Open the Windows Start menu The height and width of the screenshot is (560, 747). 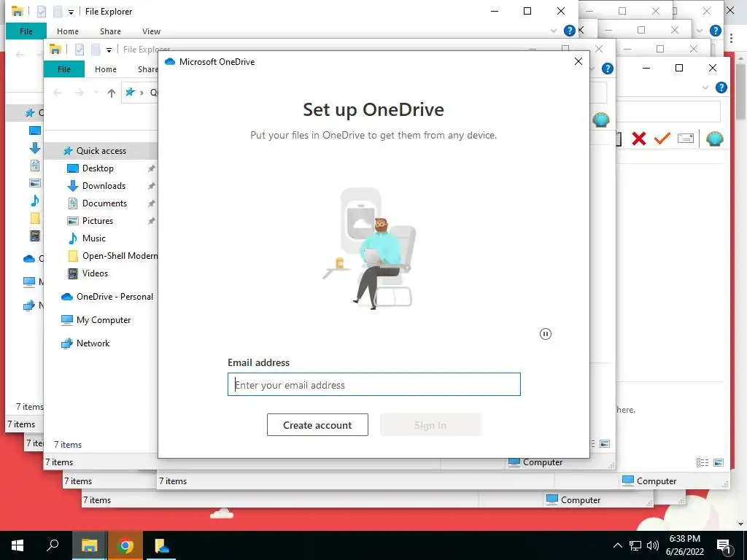[x=18, y=545]
